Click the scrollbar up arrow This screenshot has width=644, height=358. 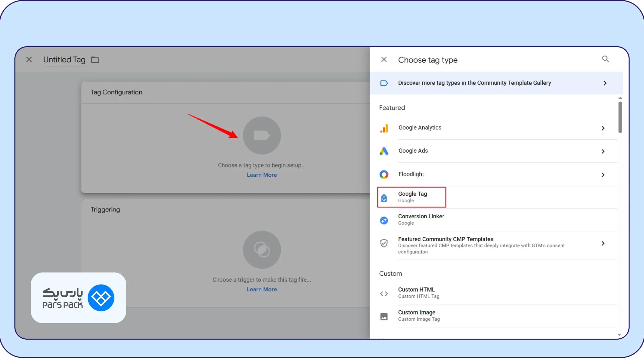click(x=620, y=98)
